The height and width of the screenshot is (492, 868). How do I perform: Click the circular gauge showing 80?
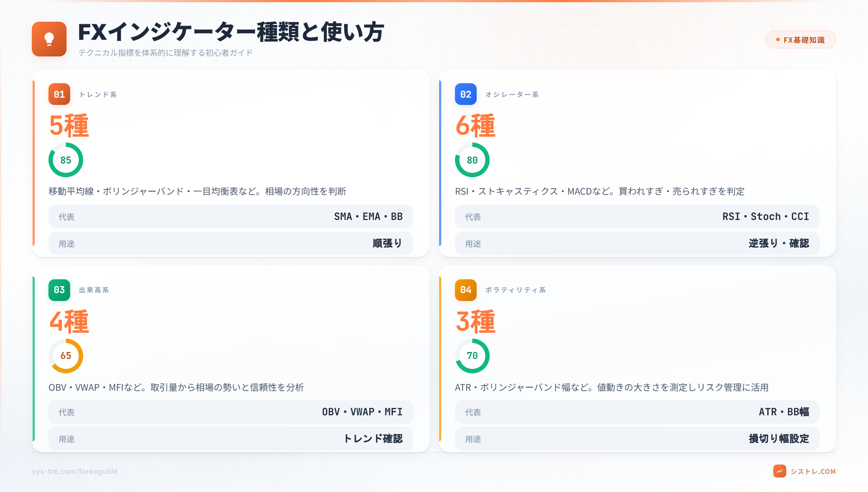(x=472, y=160)
